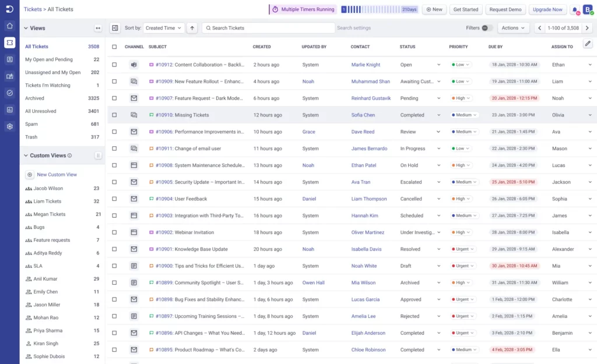Select checkbox for ticket #10910 Missing Tickets
597x364 pixels.
(x=114, y=115)
